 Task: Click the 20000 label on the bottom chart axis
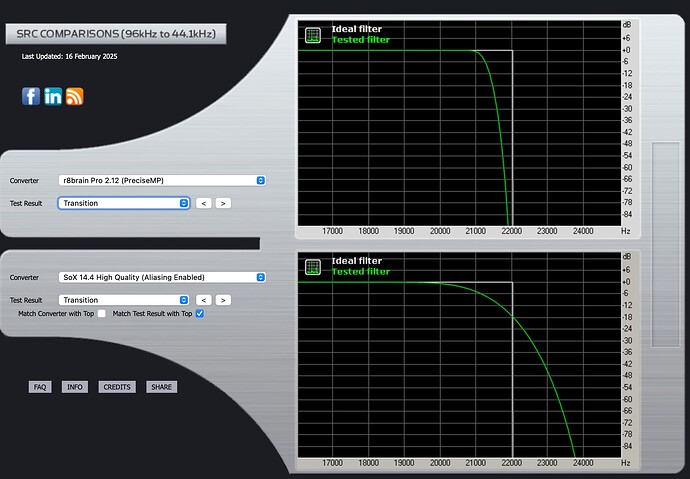(x=440, y=463)
